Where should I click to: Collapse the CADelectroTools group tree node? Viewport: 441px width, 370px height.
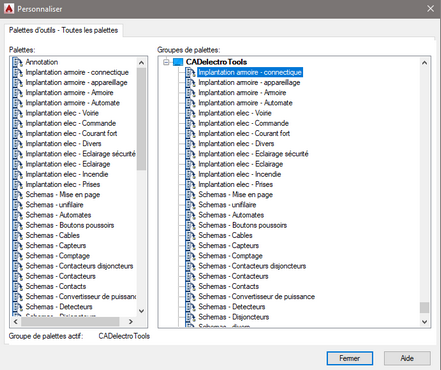(x=166, y=62)
